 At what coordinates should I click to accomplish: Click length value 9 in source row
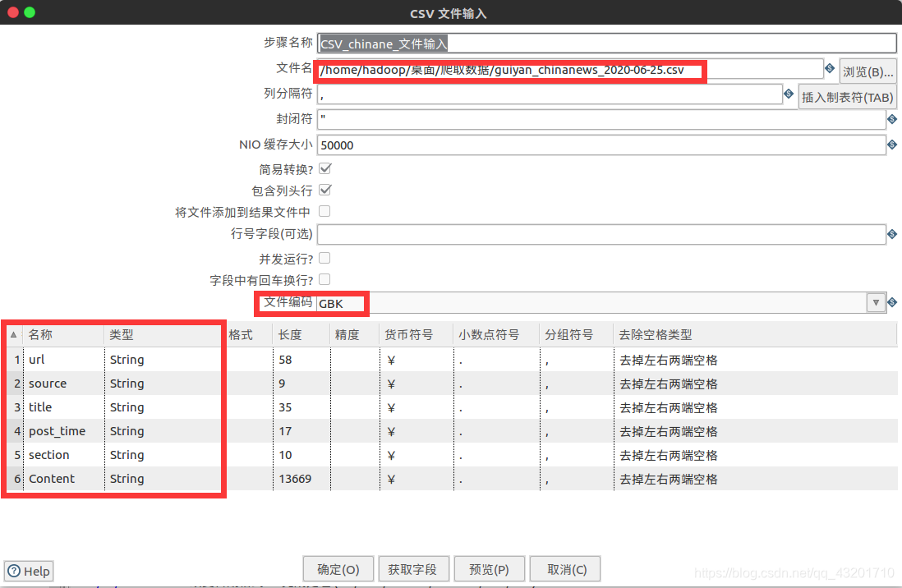(x=301, y=384)
